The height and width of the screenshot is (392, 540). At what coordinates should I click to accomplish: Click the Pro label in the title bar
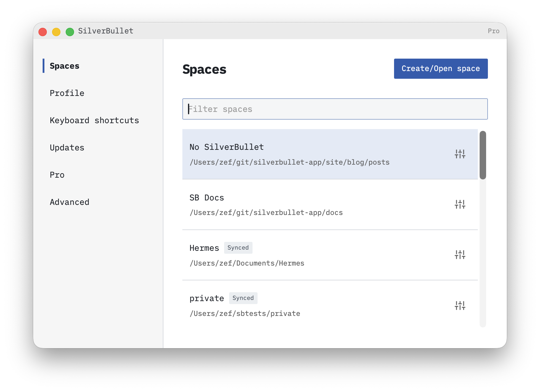494,31
